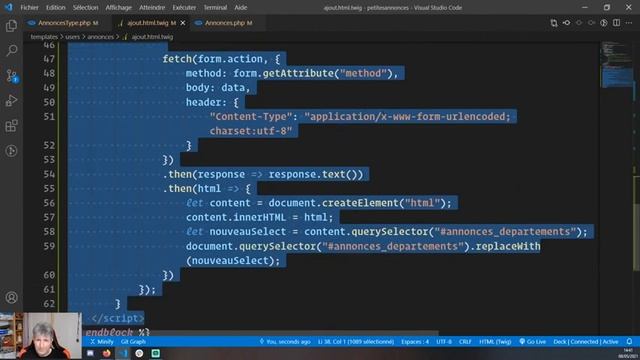Click the templates breadcrumb segment
This screenshot has height=360, width=640.
click(44, 37)
